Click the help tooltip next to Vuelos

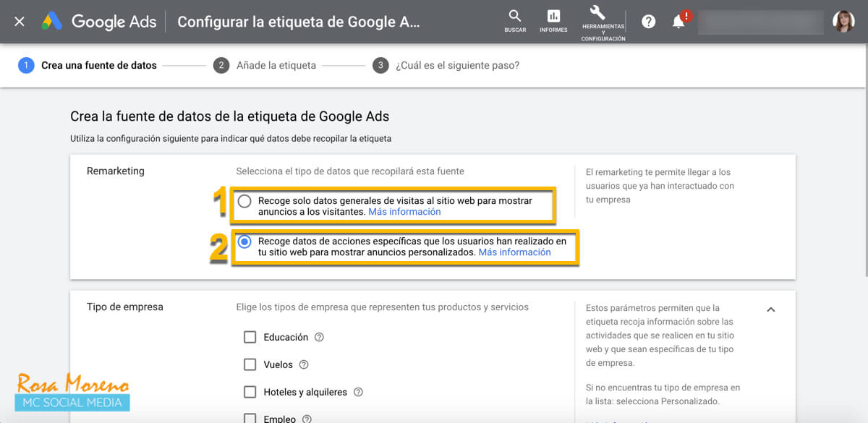(x=302, y=364)
